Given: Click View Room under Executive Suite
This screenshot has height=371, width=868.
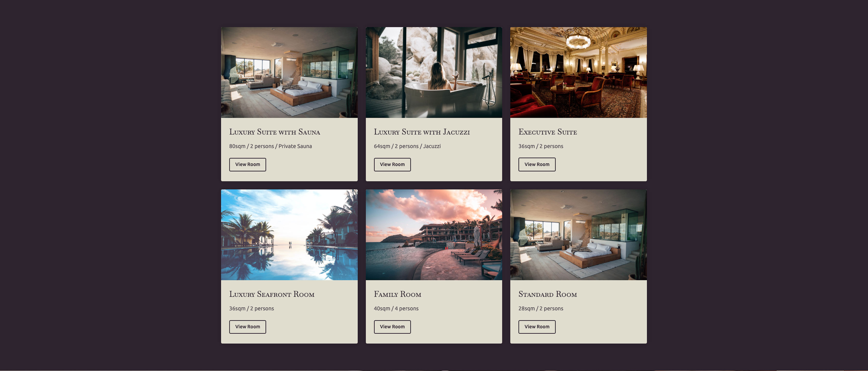Looking at the screenshot, I should 536,164.
